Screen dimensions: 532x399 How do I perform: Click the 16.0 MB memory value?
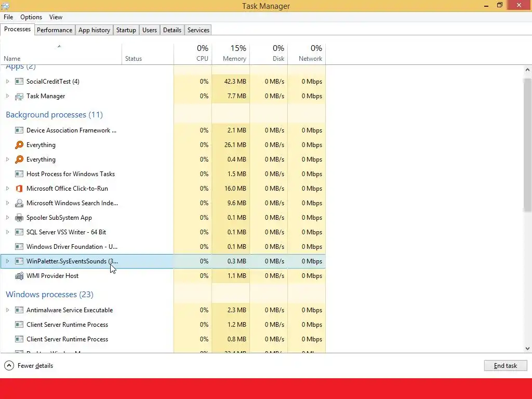click(235, 189)
